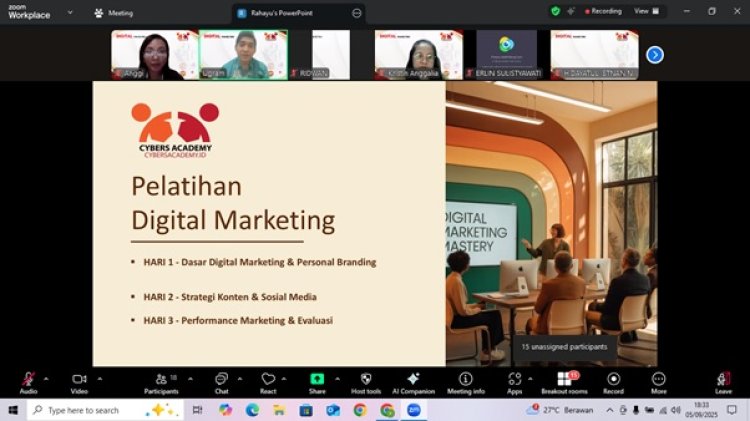Viewport: 750px width, 421px height.
Task: Click the React heart icon
Action: coord(268,381)
